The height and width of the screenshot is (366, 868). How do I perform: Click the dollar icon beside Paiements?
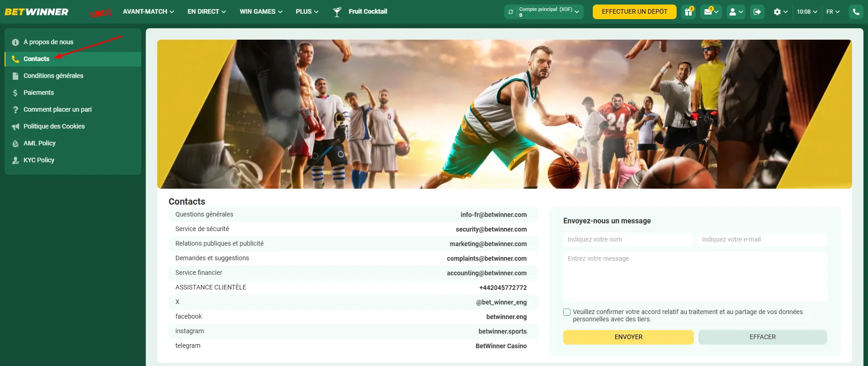pyautogui.click(x=15, y=93)
